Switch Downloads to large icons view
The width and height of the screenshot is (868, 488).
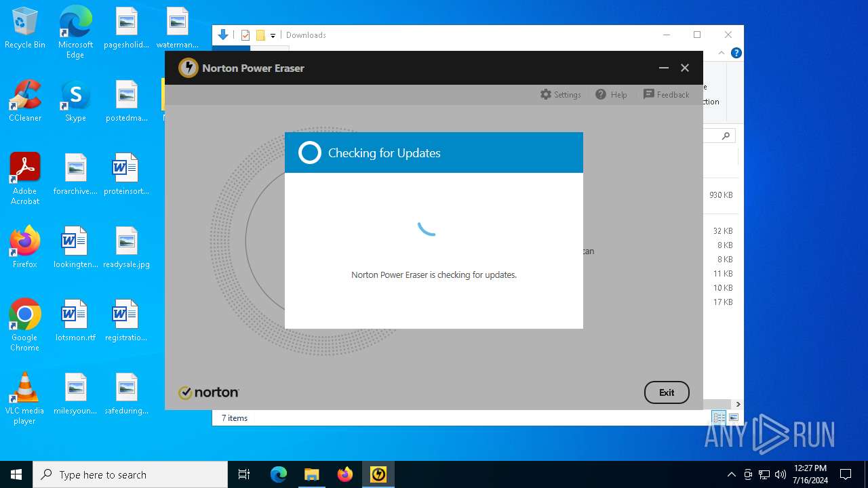734,418
